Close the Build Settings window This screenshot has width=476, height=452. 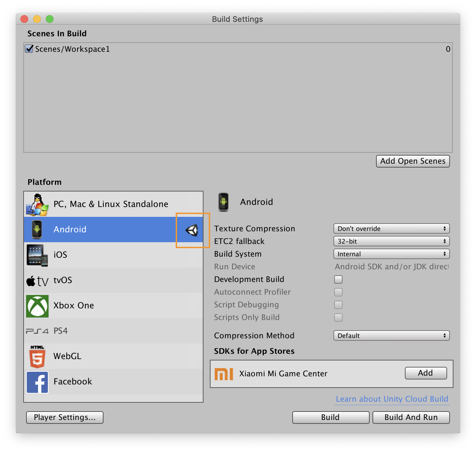point(24,19)
